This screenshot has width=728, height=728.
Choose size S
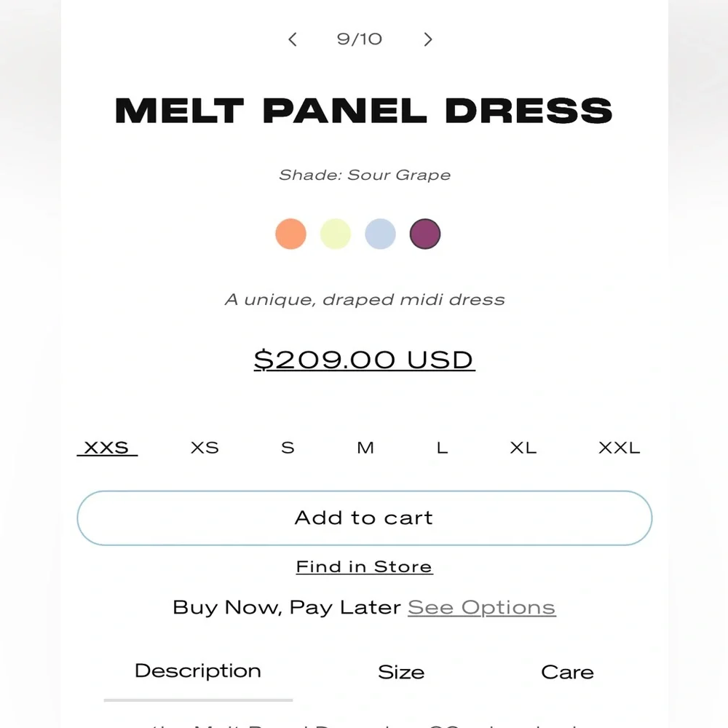[288, 448]
